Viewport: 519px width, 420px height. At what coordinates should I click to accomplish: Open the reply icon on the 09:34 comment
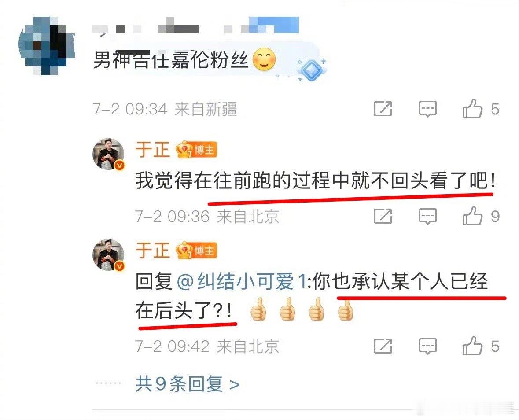427,109
